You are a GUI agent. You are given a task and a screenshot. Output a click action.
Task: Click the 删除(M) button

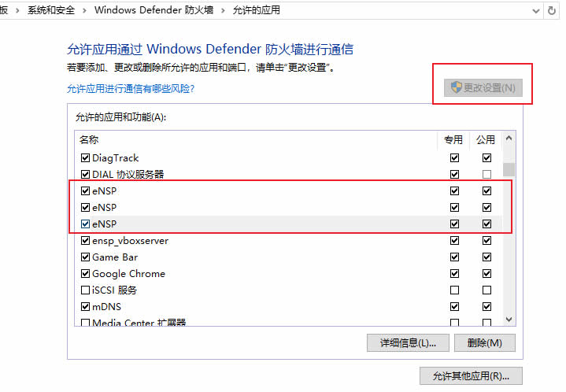tap(484, 342)
